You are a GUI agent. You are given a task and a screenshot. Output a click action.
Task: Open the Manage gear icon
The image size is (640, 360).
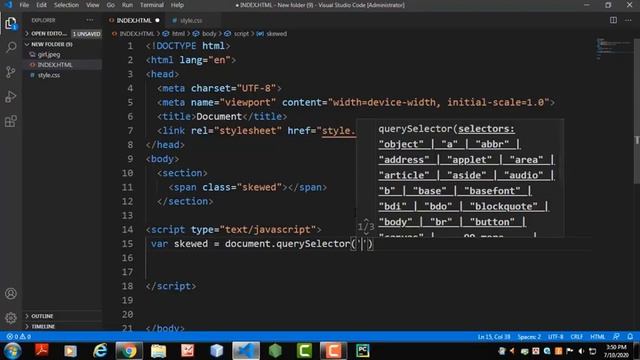(11, 318)
